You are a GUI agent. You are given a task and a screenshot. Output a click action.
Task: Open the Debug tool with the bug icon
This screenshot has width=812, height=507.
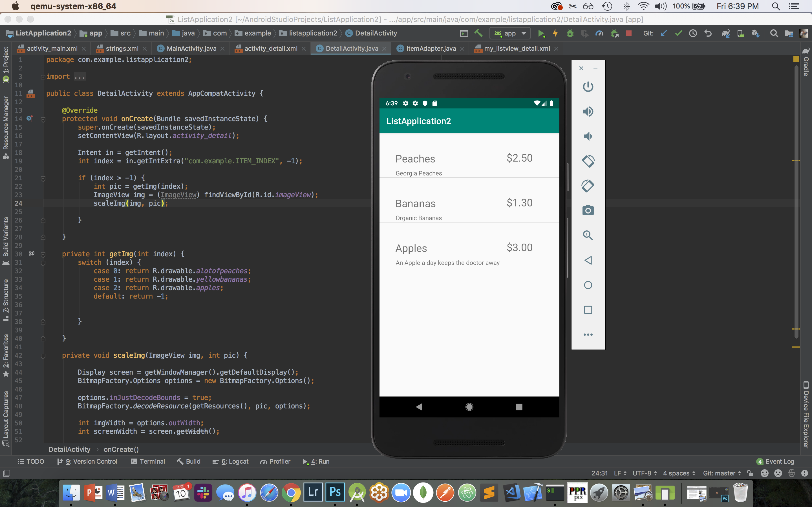[x=570, y=34]
